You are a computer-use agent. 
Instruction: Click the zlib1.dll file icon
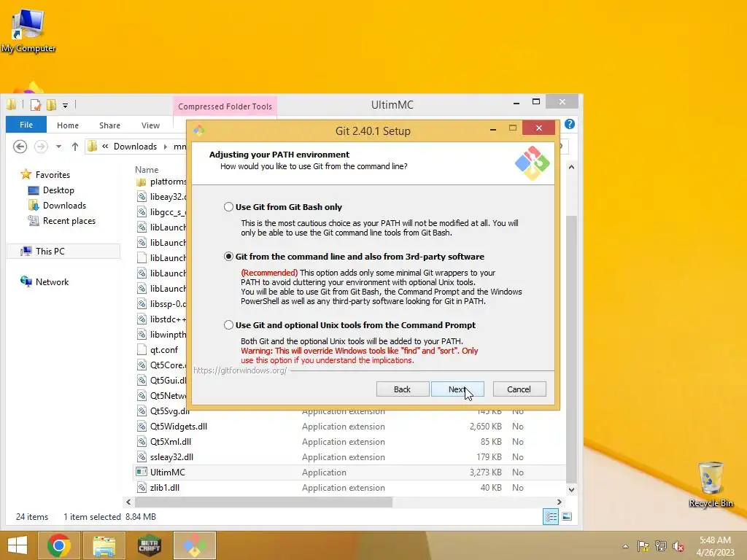tap(142, 487)
